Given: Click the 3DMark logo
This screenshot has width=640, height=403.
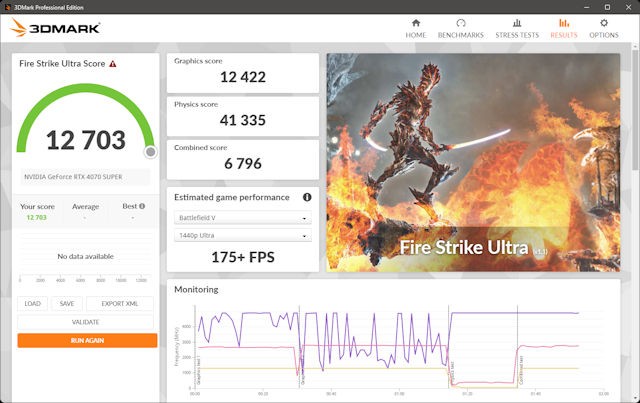Looking at the screenshot, I should tap(55, 28).
